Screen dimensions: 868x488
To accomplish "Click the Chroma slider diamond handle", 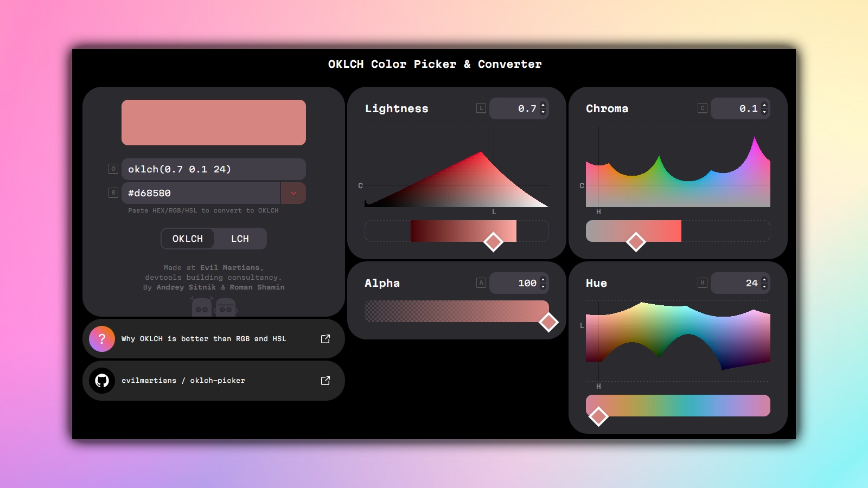I will coord(636,242).
